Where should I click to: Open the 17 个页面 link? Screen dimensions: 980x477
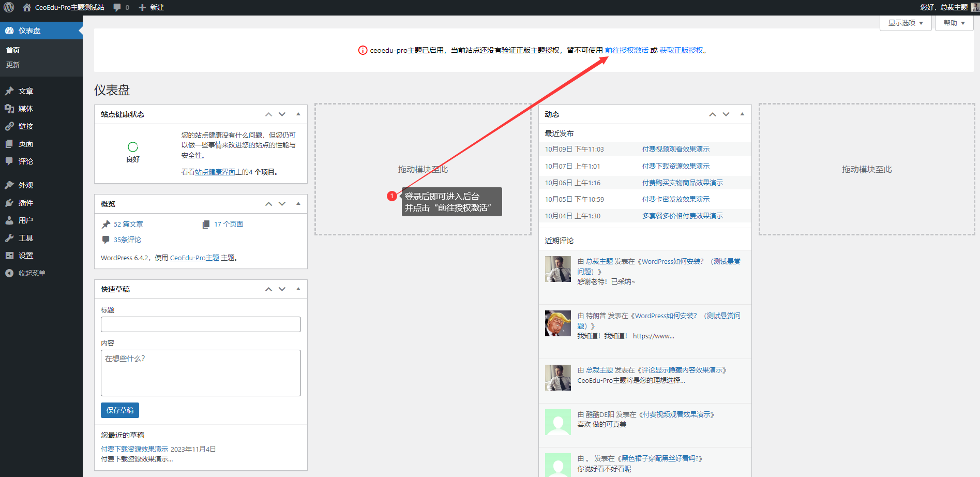click(229, 224)
